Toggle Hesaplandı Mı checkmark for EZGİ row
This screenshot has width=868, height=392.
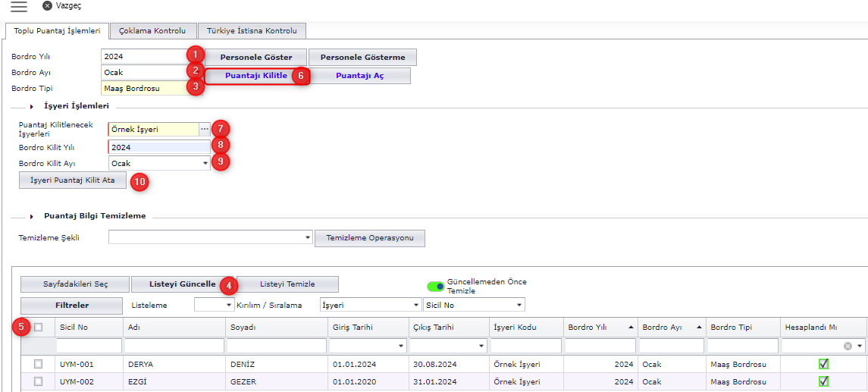(x=823, y=381)
